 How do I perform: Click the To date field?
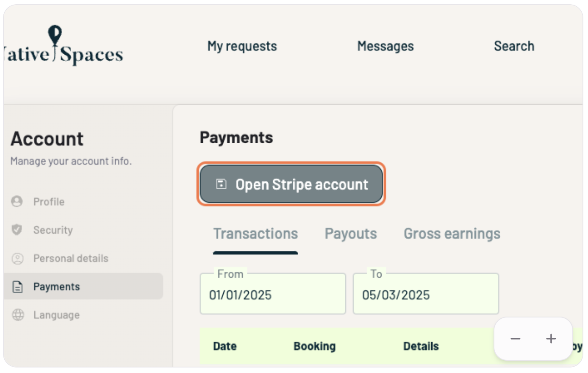[x=425, y=295]
